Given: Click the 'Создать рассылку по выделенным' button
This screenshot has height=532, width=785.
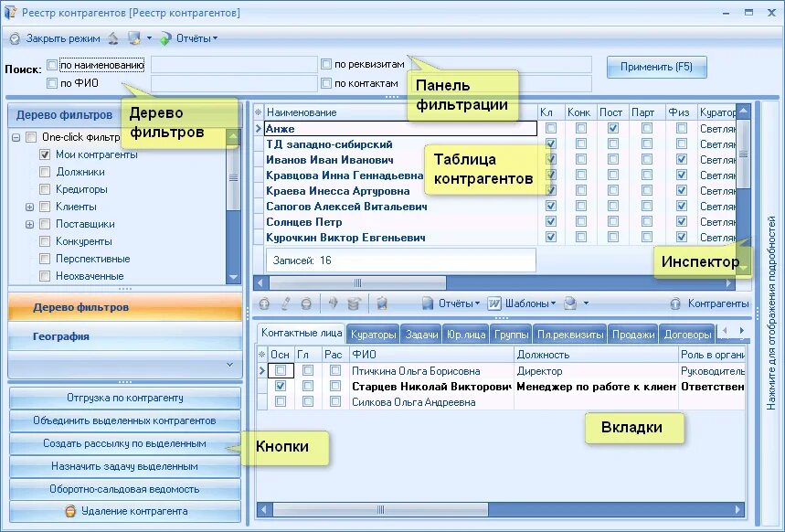Looking at the screenshot, I should [124, 442].
